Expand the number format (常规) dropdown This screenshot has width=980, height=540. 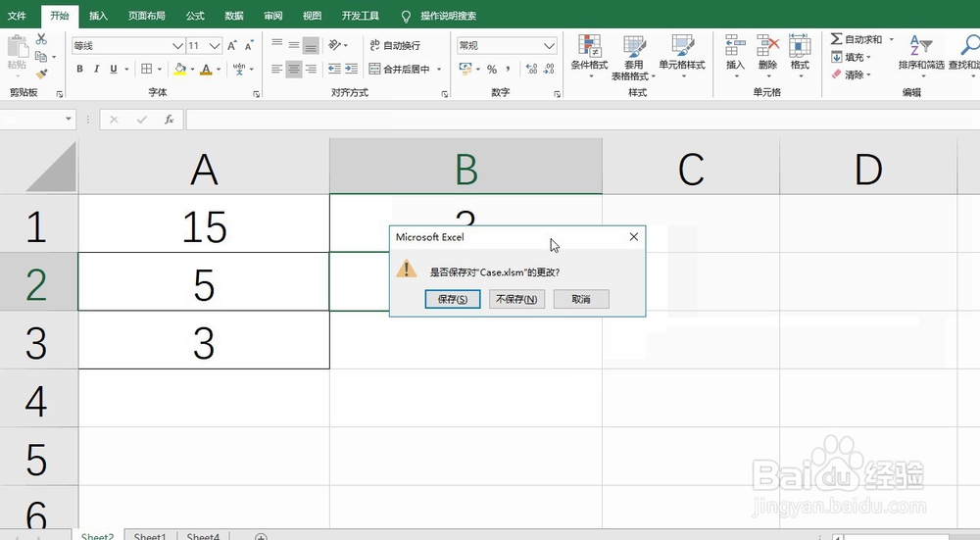tap(549, 46)
